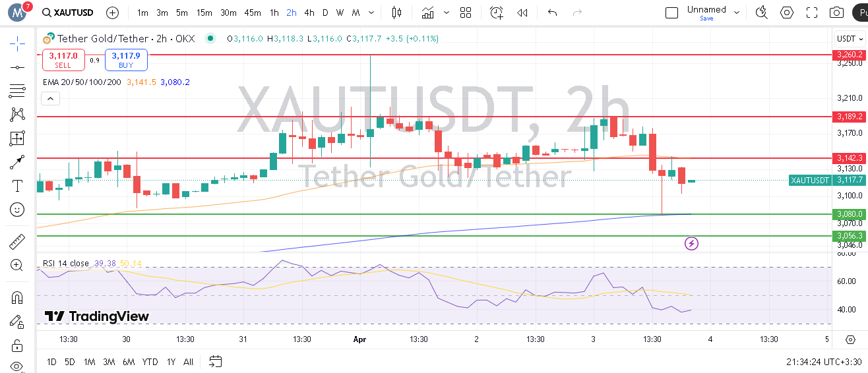The height and width of the screenshot is (373, 868).
Task: Open the patterns drawing tools
Action: [17, 114]
